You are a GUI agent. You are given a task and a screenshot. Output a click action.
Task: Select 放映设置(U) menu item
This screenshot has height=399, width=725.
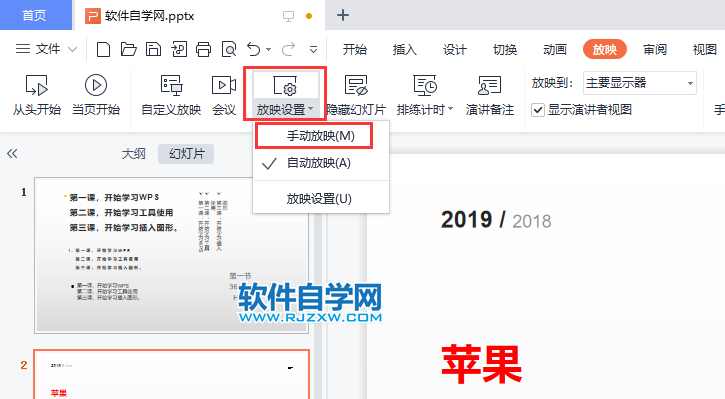pyautogui.click(x=321, y=199)
